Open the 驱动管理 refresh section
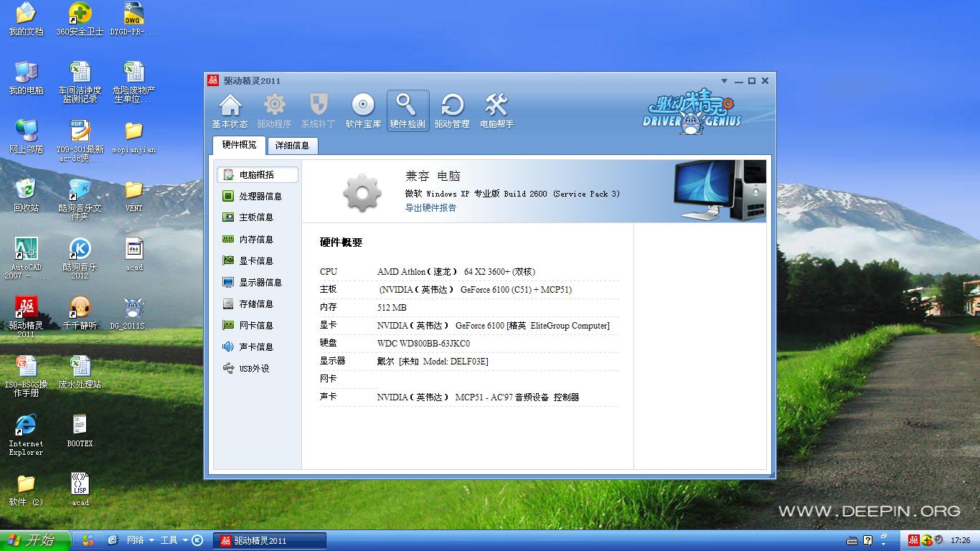Viewport: 980px width, 551px height. pyautogui.click(x=452, y=110)
